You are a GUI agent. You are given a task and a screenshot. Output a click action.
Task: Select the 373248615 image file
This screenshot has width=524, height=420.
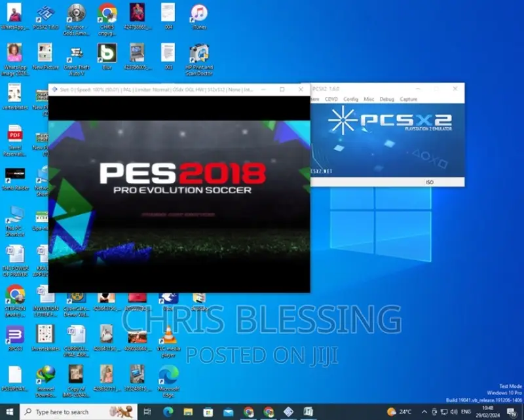point(138,378)
